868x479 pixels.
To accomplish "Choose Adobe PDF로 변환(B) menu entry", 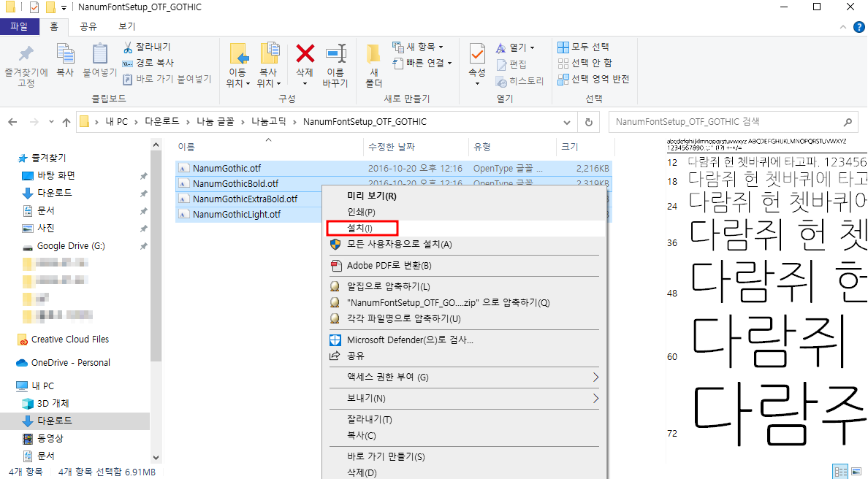I will tap(464, 266).
